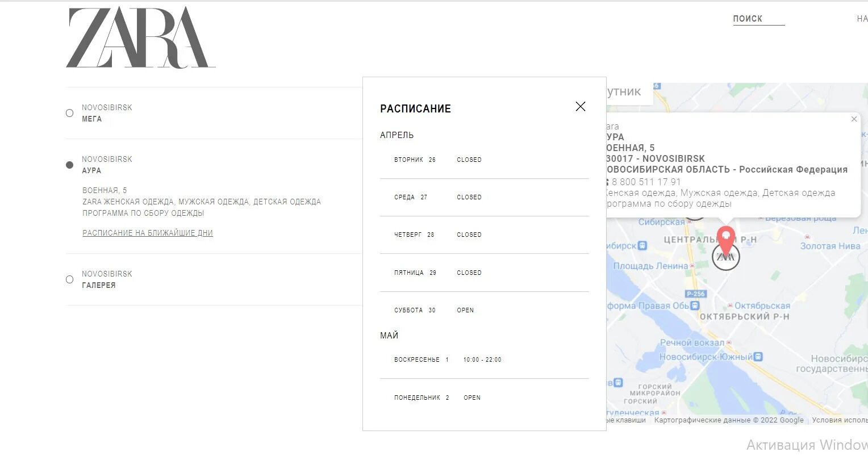Click the ПЯТНИЦА 29 schedule row

(x=484, y=273)
